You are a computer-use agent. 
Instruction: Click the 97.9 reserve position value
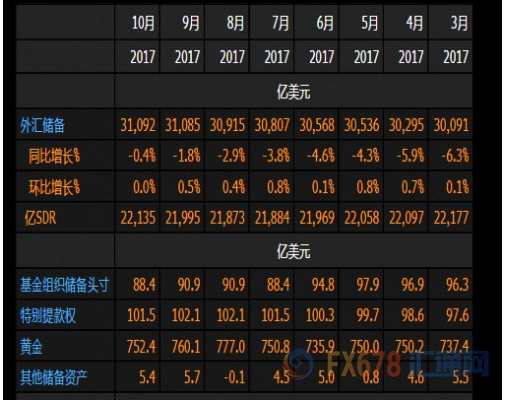tap(368, 285)
